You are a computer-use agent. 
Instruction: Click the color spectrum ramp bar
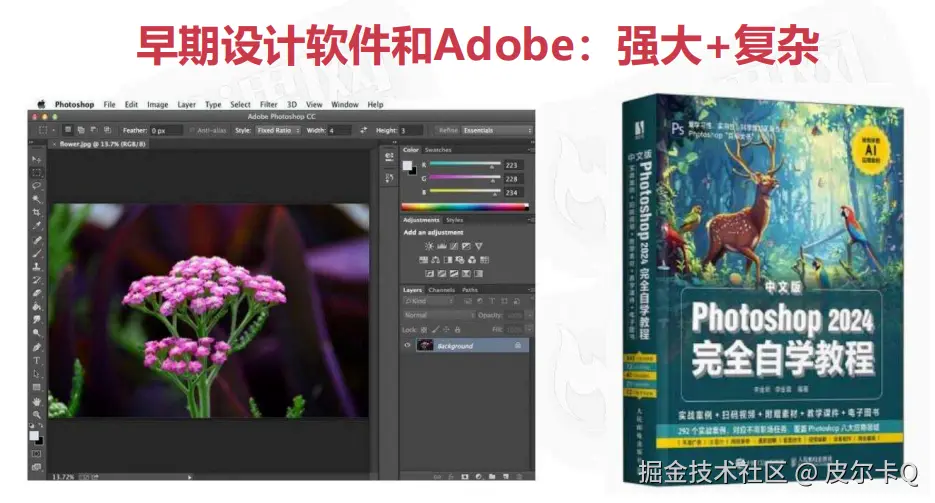point(465,207)
